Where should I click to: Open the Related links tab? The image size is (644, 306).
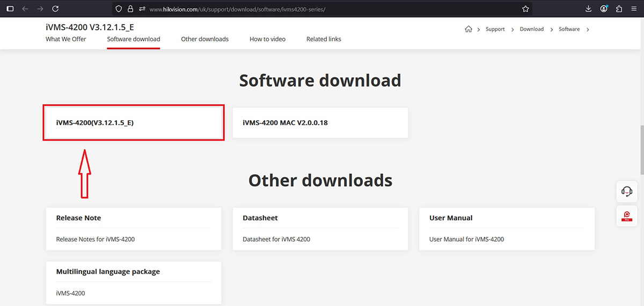click(x=324, y=39)
